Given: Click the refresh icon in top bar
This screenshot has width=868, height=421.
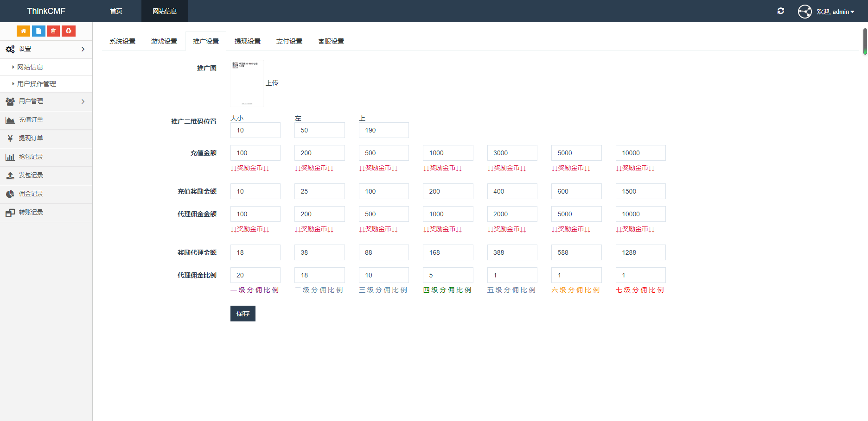Looking at the screenshot, I should click(x=781, y=11).
